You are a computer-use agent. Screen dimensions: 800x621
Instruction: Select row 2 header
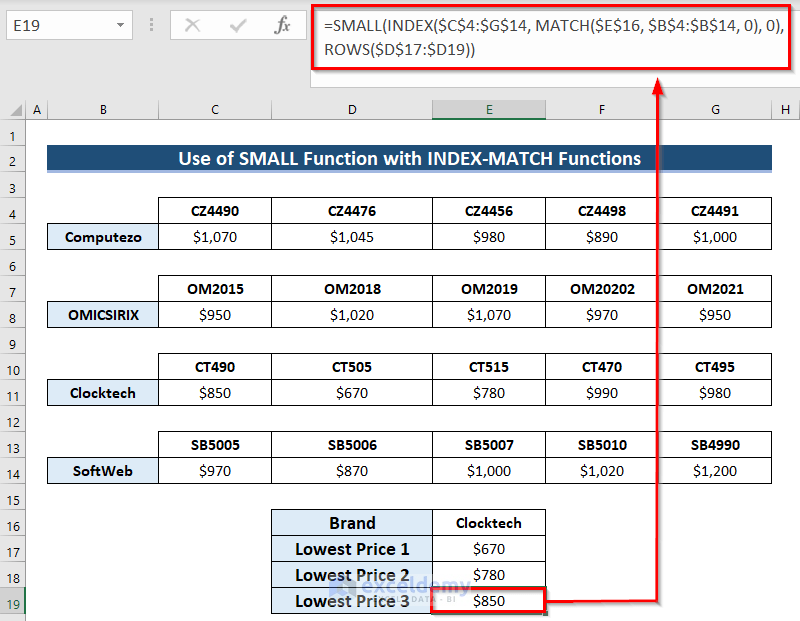coord(13,159)
